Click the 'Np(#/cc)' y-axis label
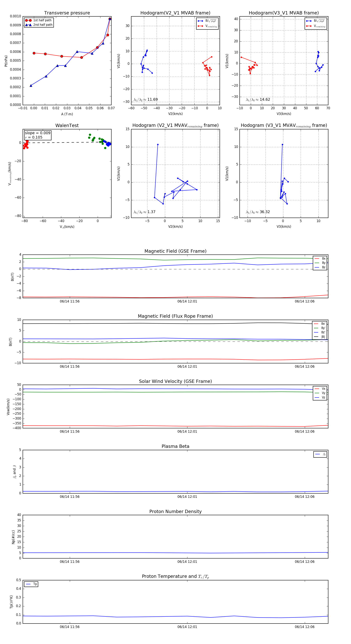Image resolution: width=351 pixels, height=644 pixels. 13,537
